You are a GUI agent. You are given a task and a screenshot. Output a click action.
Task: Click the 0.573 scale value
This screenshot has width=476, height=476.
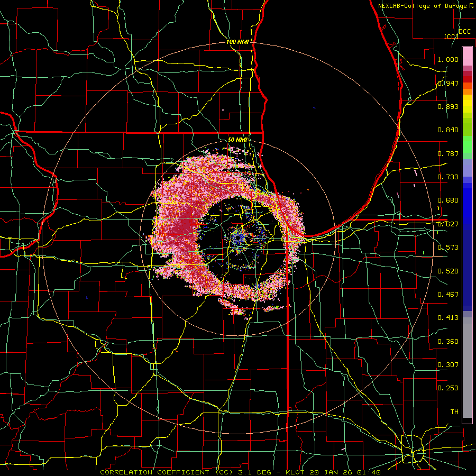[x=448, y=248]
